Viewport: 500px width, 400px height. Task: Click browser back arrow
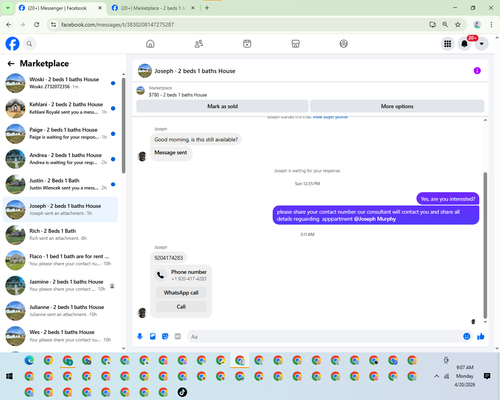9,24
